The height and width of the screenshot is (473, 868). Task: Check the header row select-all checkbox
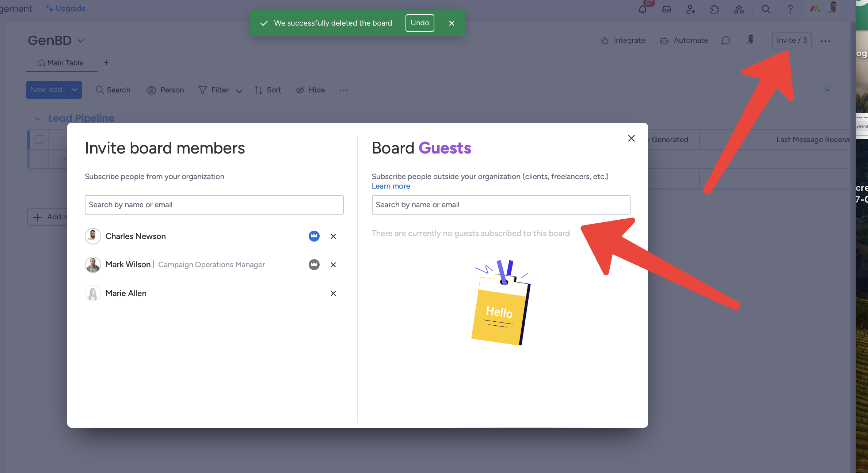[x=39, y=139]
